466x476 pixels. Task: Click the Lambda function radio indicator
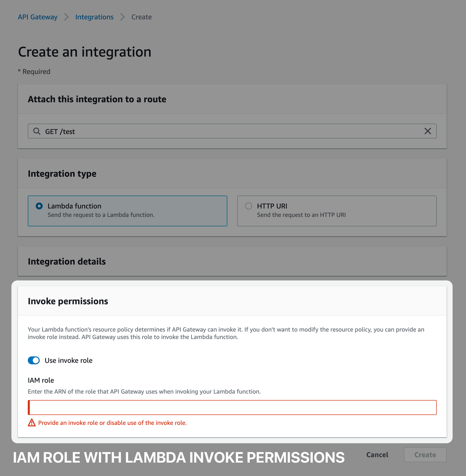point(39,206)
